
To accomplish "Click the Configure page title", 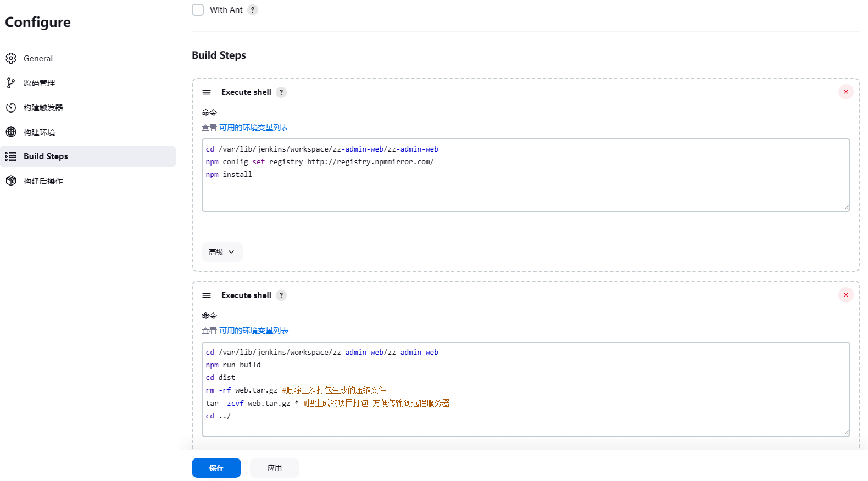I will pos(38,23).
